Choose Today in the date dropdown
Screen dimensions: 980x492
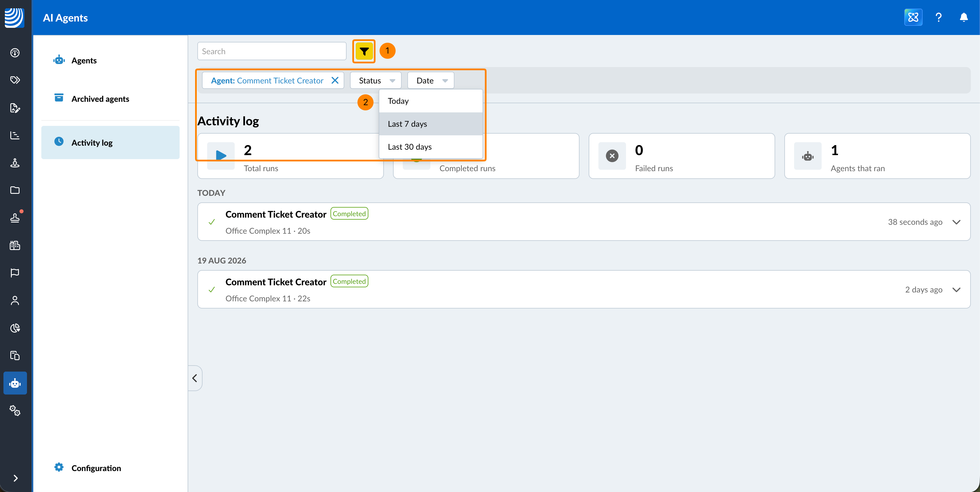click(431, 101)
